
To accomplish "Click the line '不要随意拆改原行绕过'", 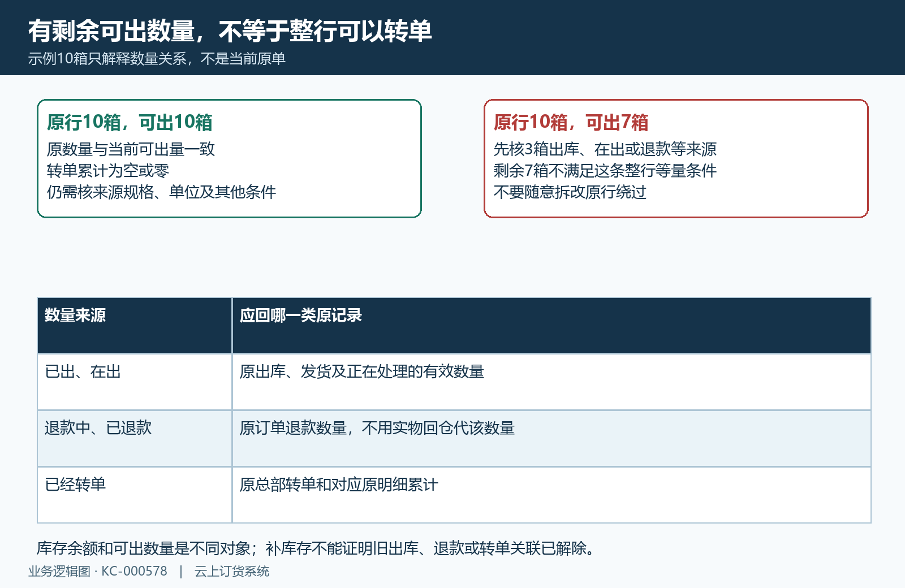I will (570, 192).
